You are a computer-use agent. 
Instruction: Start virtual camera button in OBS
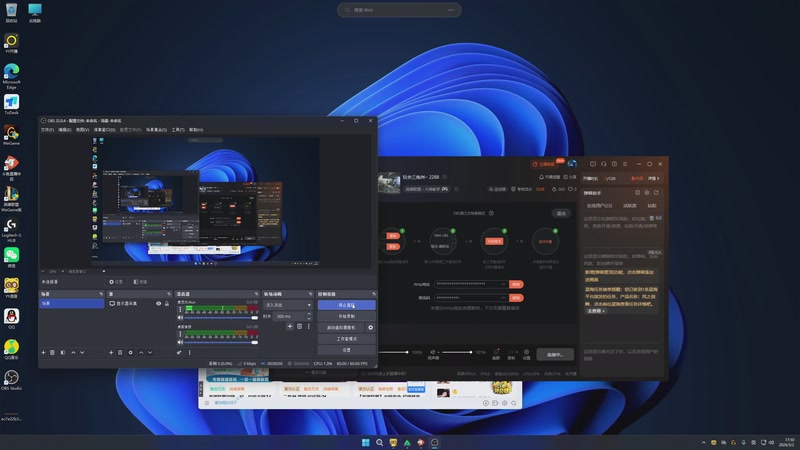(x=341, y=328)
